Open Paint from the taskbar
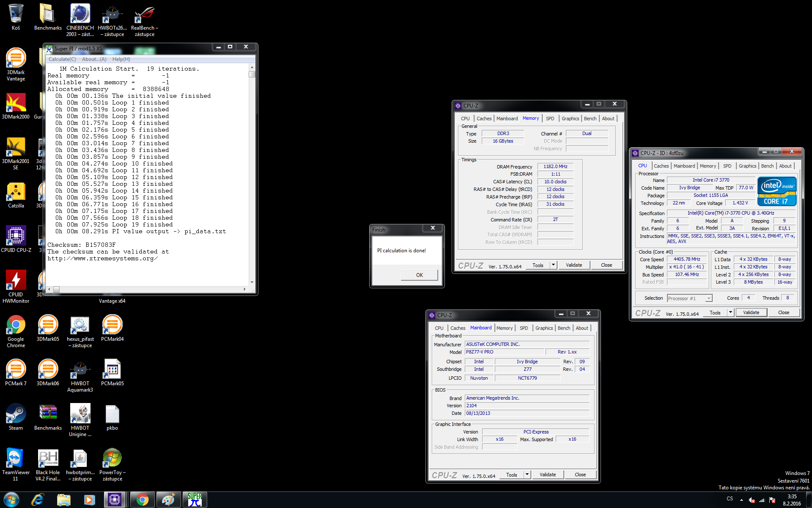Screen dimensions: 812x508 tap(168, 500)
